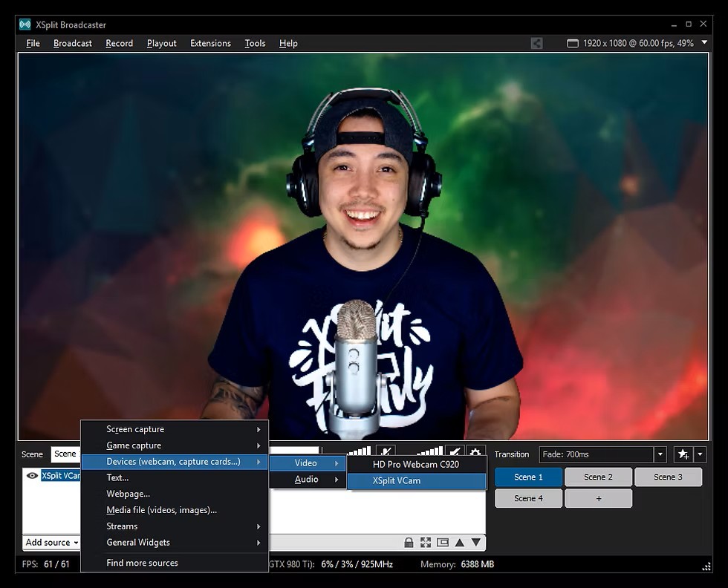The height and width of the screenshot is (588, 728).
Task: Click the resize-to-fullscreen icon
Action: pos(425,543)
